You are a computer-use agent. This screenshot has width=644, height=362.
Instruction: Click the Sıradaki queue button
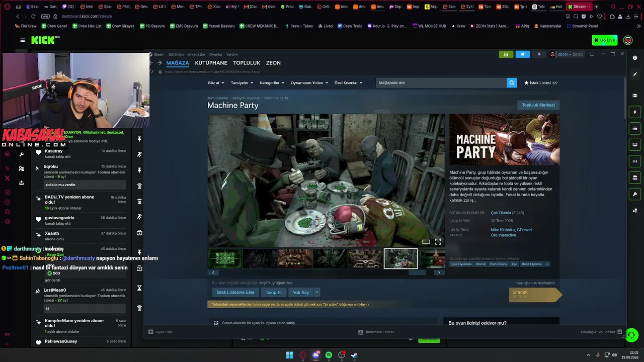tap(535, 295)
